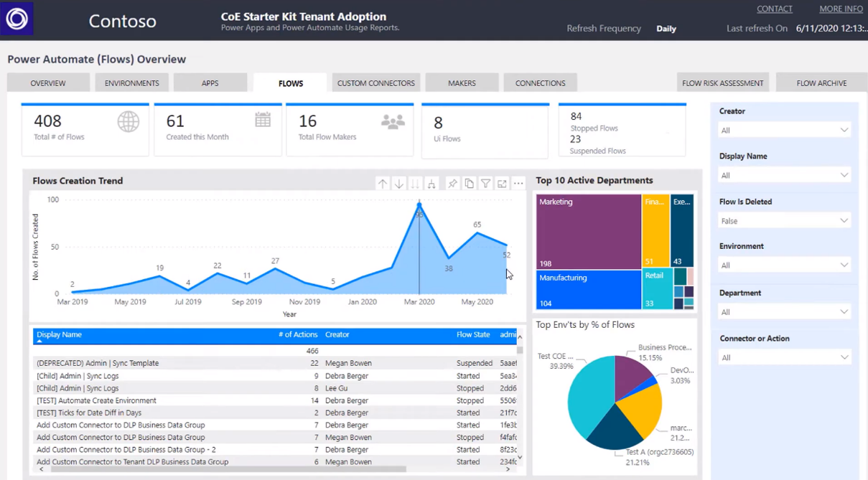Switch to the Apps tab

click(210, 83)
